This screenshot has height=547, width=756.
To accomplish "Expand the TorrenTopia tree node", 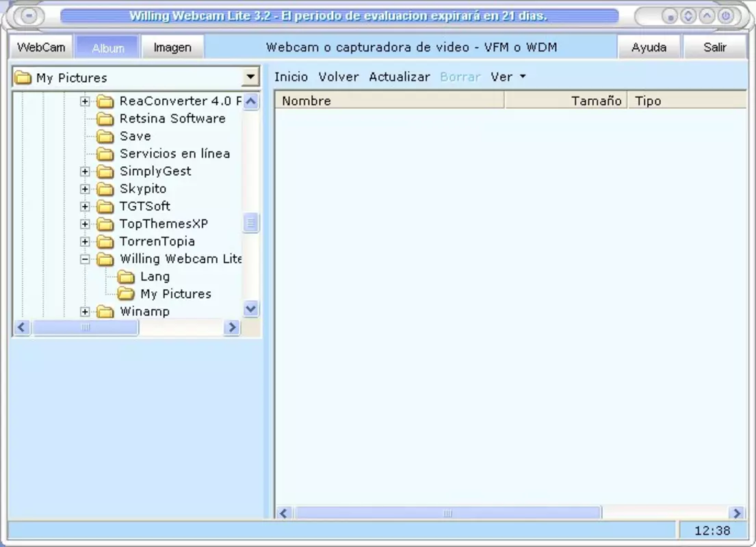I will click(x=85, y=241).
